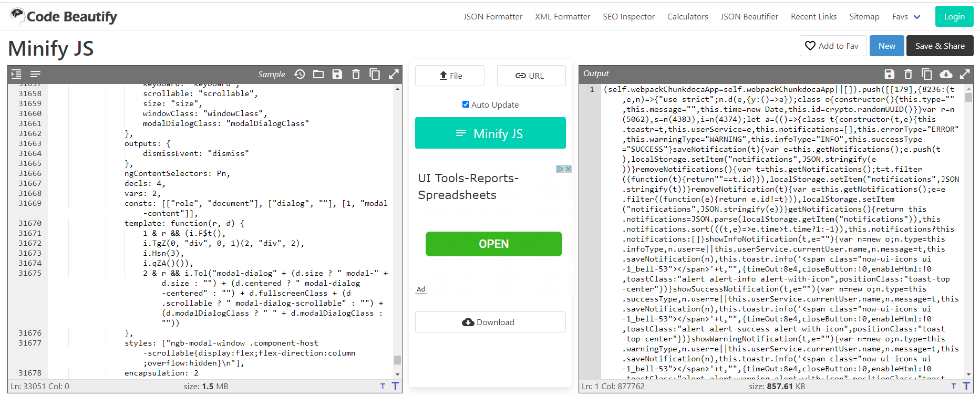Open JSON Beautifier from the top menu
The image size is (980, 396).
[x=749, y=17]
